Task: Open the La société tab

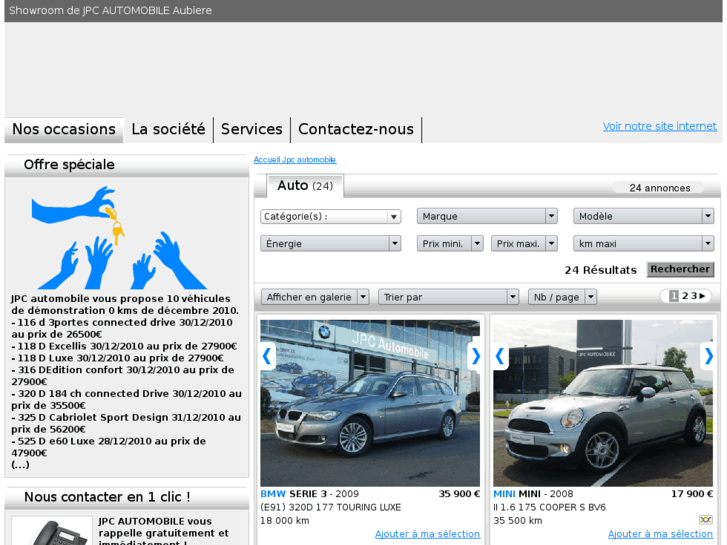Action: coord(168,129)
